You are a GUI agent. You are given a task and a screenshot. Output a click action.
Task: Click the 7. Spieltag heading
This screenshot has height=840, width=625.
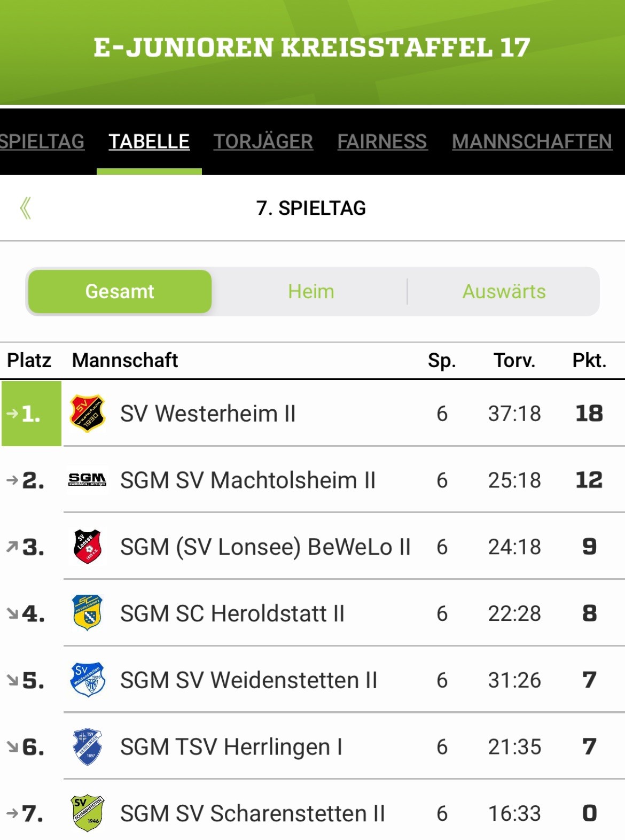tap(311, 208)
